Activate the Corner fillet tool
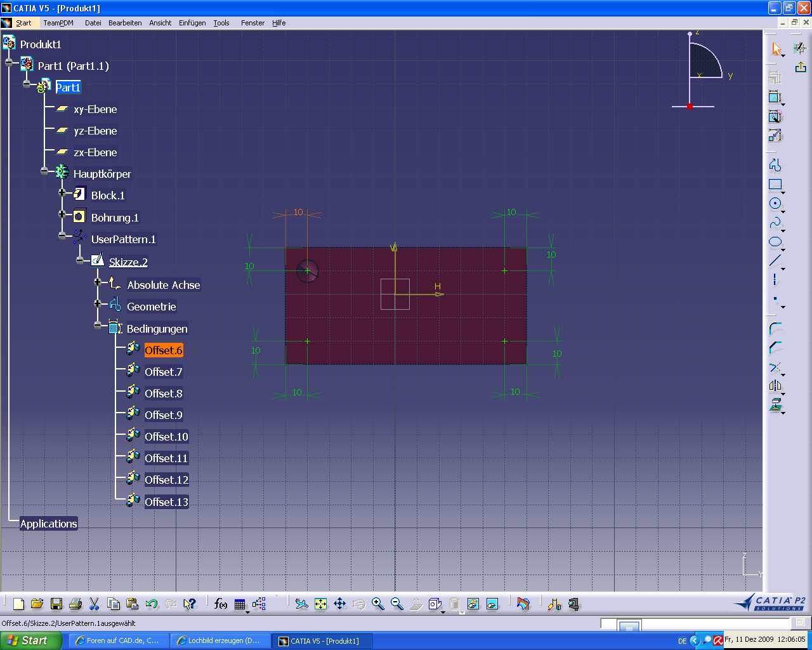This screenshot has width=812, height=650. [775, 329]
